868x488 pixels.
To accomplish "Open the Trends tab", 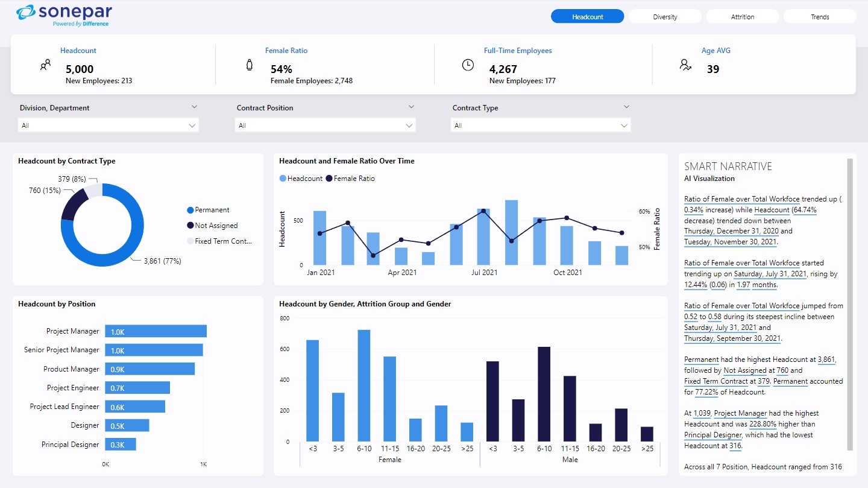I will pyautogui.click(x=820, y=17).
